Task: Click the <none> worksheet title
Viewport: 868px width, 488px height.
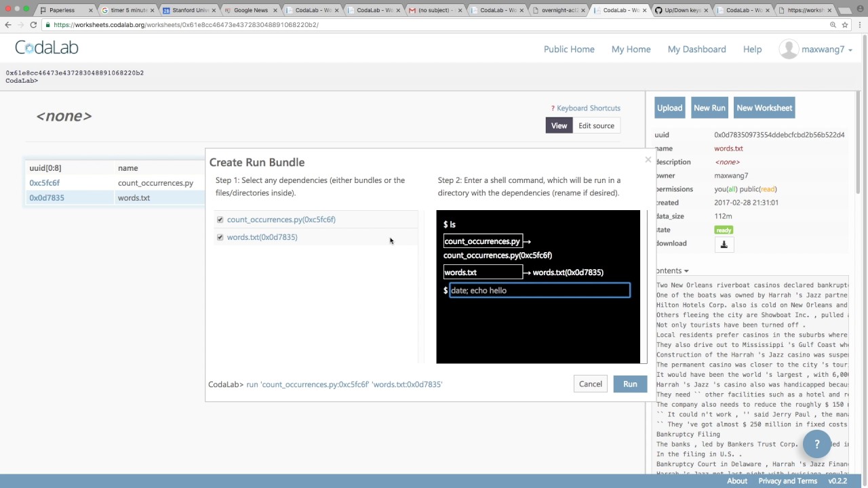Action: 64,116
